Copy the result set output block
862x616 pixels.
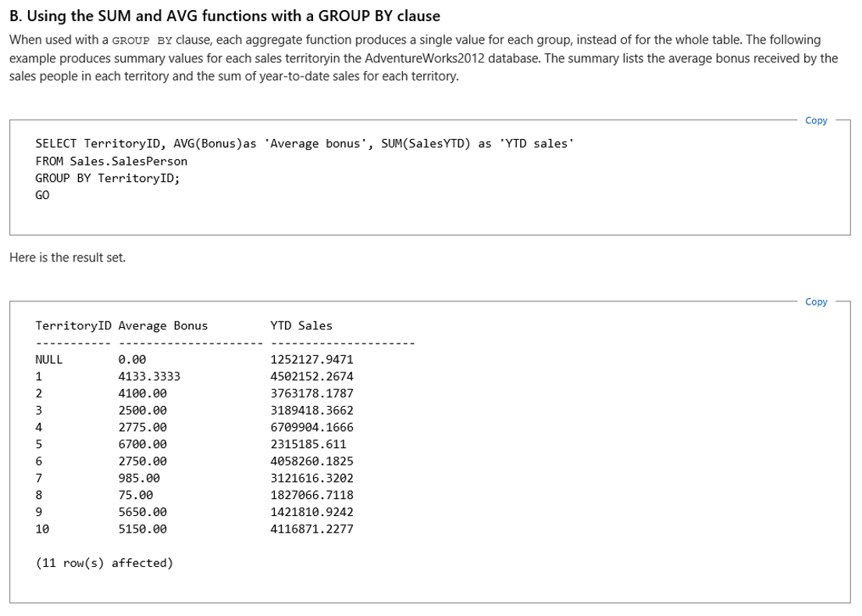pyautogui.click(x=816, y=302)
